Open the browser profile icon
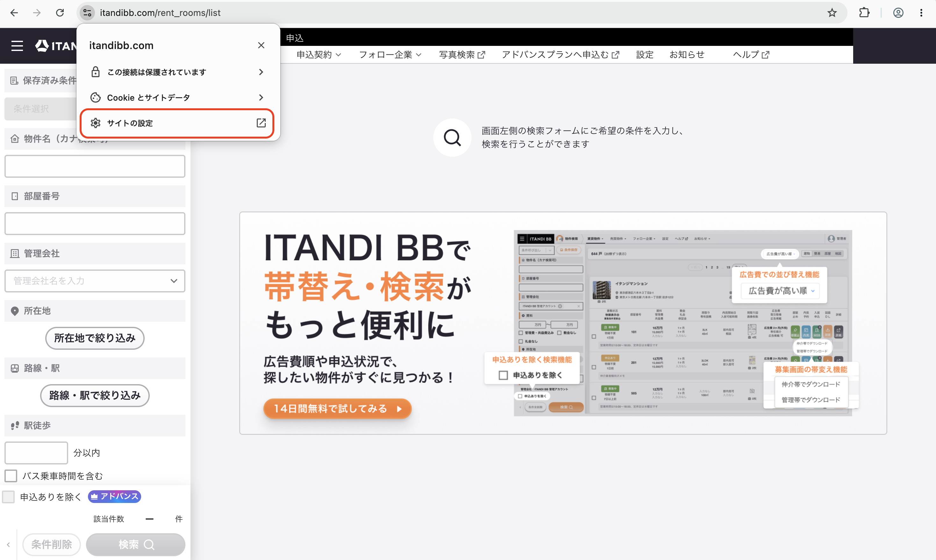Viewport: 936px width, 560px height. coord(898,13)
